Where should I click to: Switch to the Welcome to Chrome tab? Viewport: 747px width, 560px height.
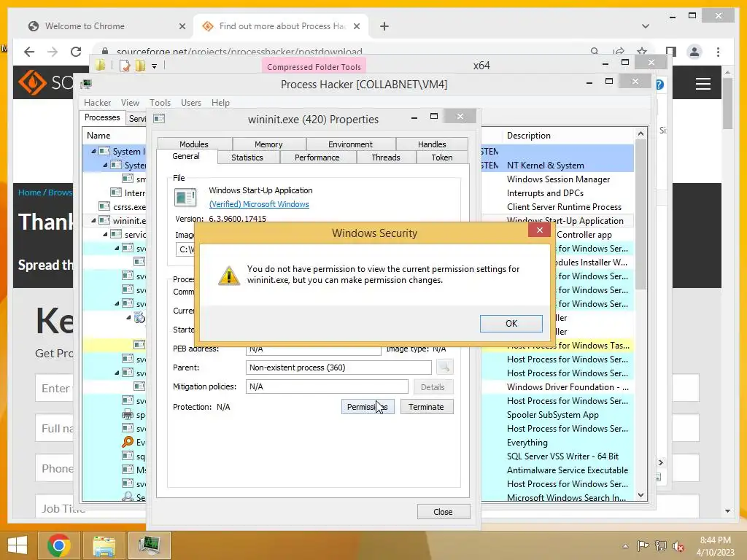coord(85,26)
